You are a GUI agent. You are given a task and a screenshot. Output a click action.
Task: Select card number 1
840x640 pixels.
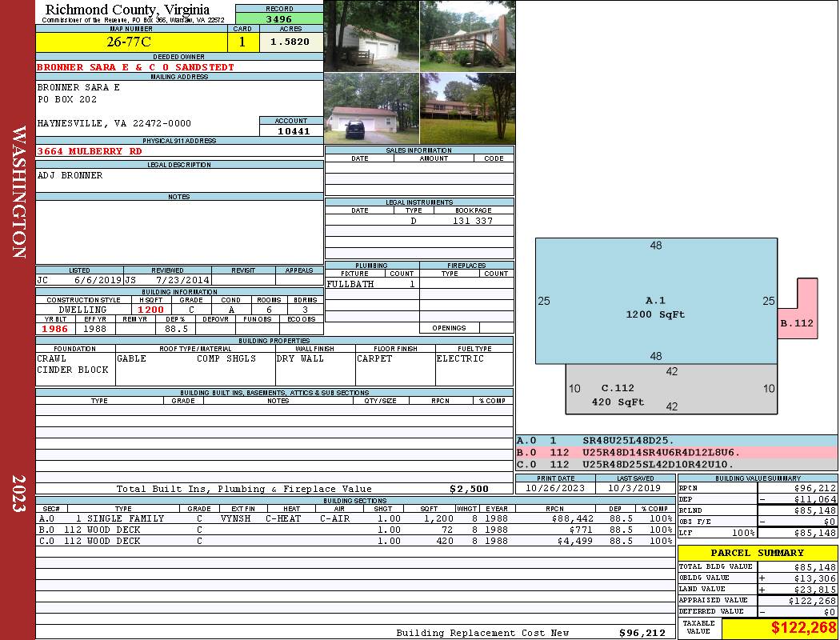click(x=242, y=42)
